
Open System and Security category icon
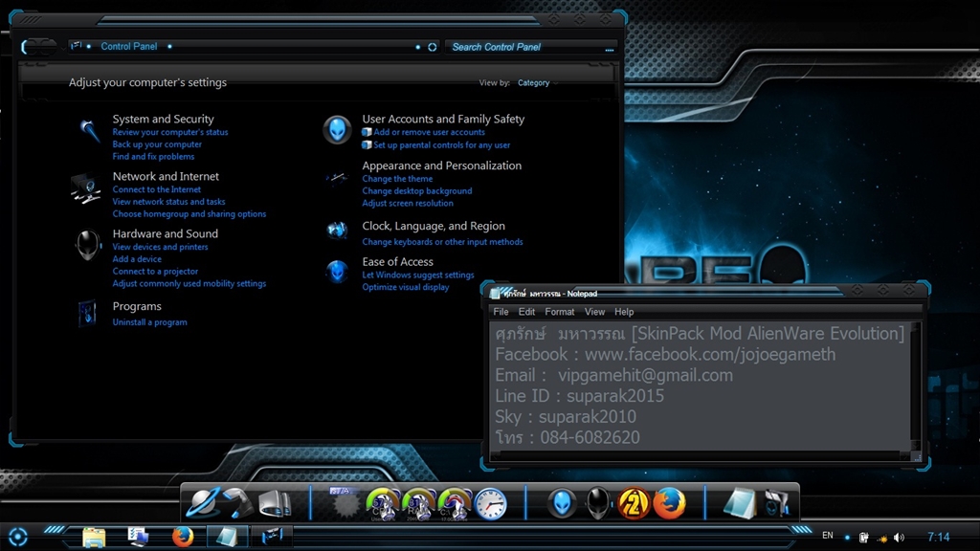tap(89, 130)
